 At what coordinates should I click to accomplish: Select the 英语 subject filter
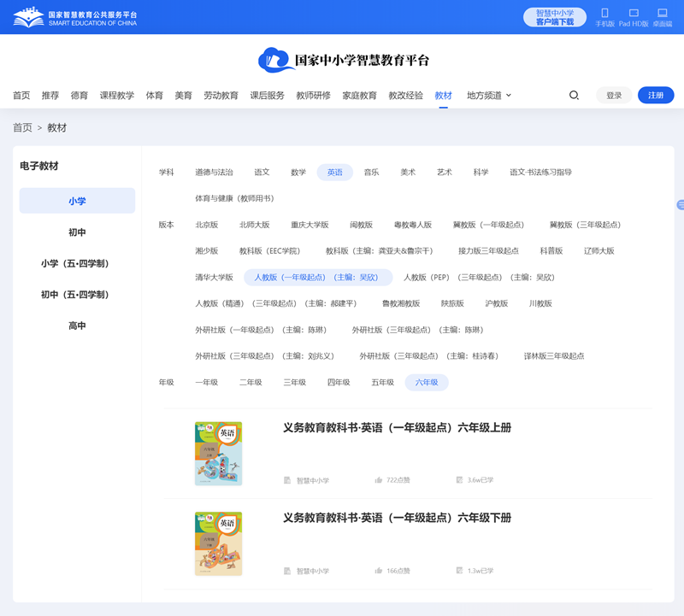click(334, 172)
